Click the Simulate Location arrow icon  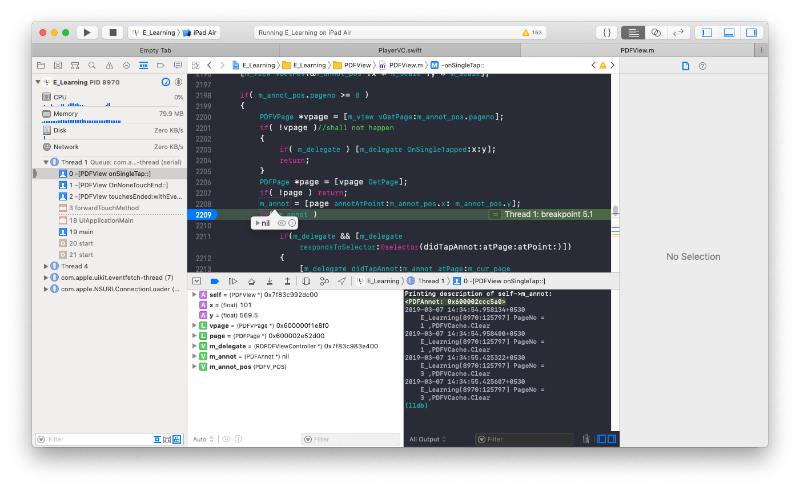[342, 282]
